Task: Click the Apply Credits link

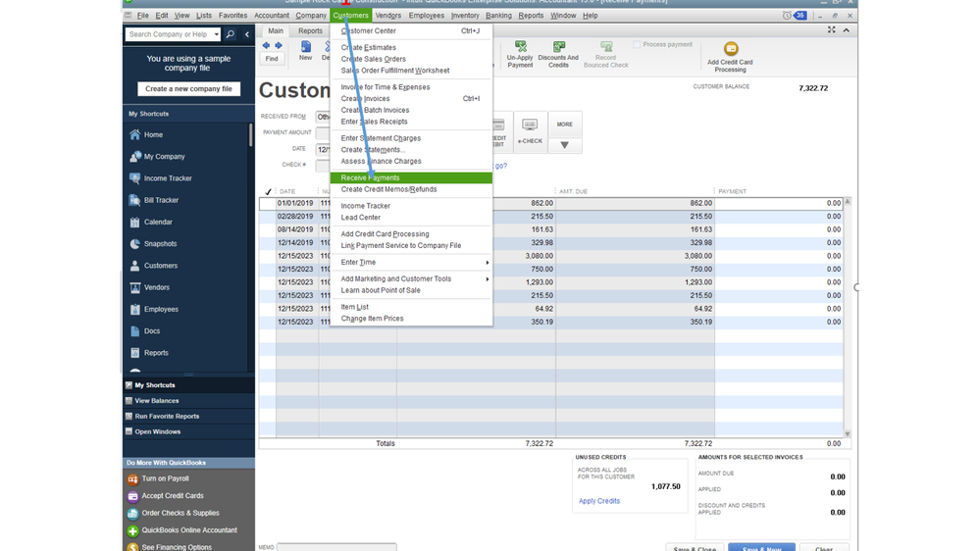Action: click(599, 501)
